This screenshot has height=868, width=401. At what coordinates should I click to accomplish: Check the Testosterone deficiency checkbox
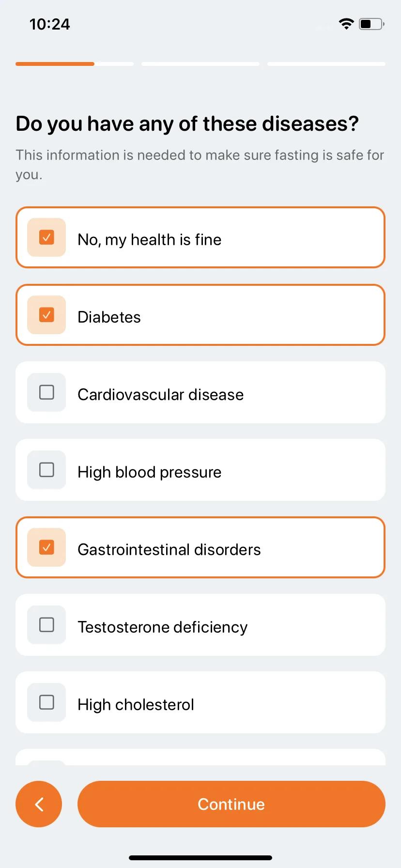tap(46, 625)
